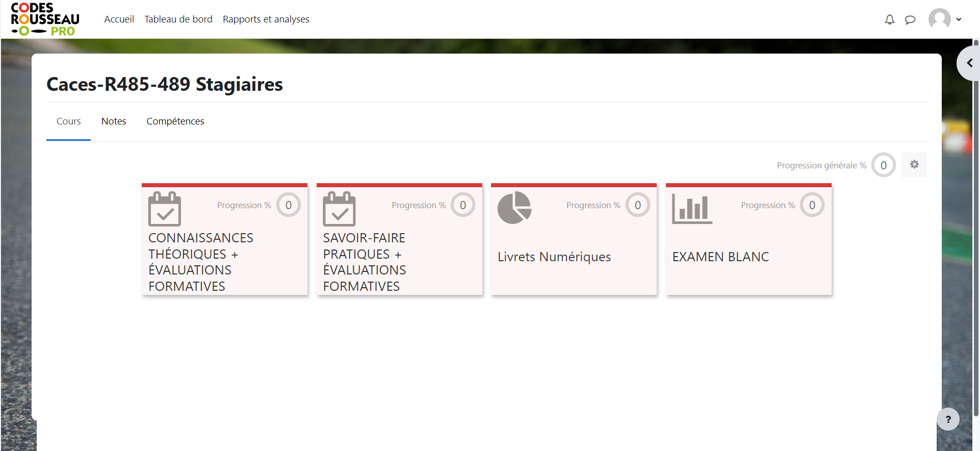This screenshot has height=451, width=980.
Task: Click the Examen Blanc bar chart icon
Action: (691, 209)
